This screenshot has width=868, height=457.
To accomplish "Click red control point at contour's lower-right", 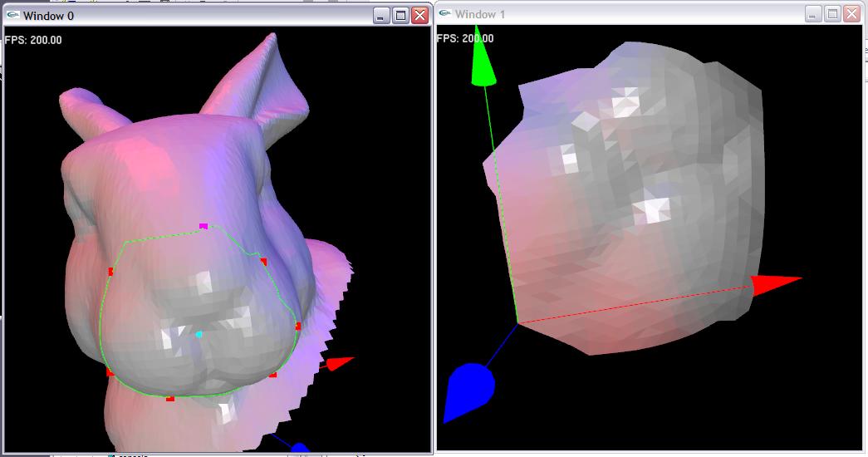I will (272, 375).
